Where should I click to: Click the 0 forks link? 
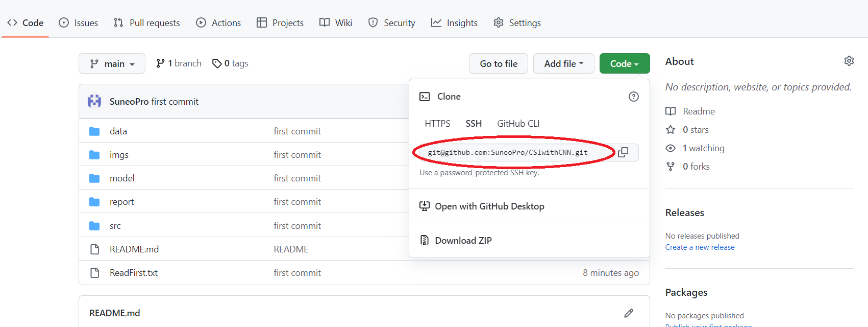pos(696,167)
